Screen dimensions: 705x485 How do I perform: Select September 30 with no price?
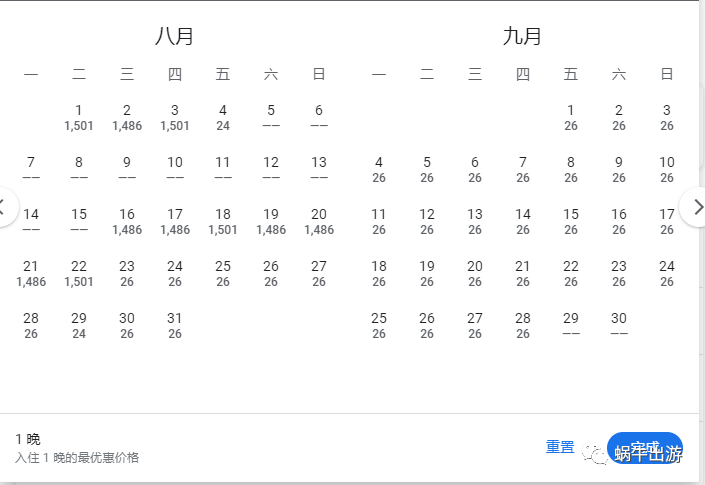(619, 326)
